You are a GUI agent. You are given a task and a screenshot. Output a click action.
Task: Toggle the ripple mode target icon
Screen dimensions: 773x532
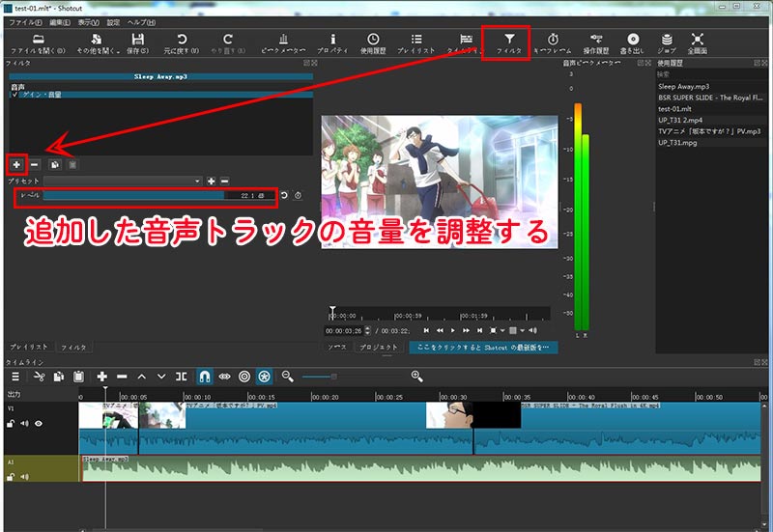(x=244, y=377)
